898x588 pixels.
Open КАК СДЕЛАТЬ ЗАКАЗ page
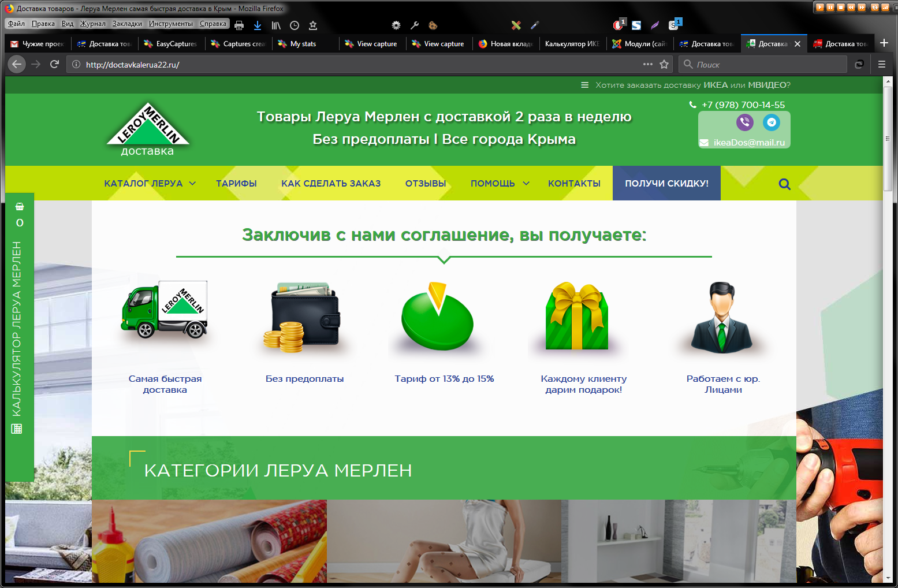331,183
